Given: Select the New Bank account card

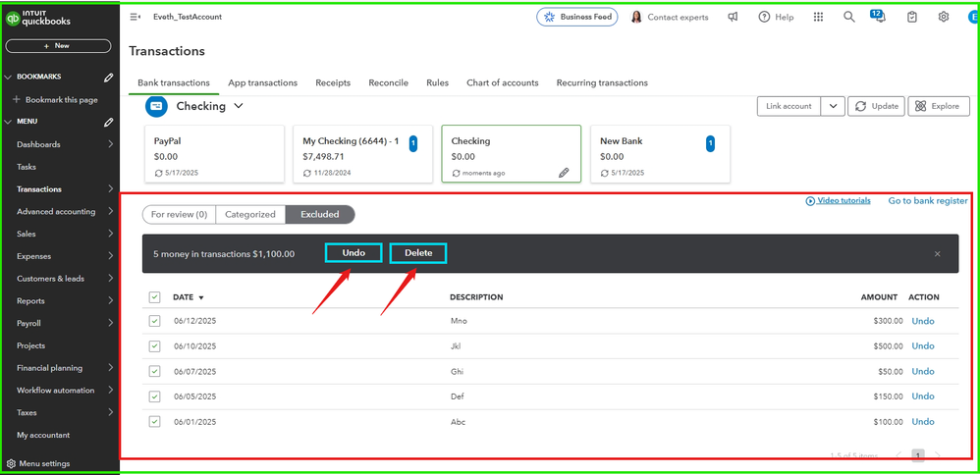Looking at the screenshot, I should (x=660, y=154).
